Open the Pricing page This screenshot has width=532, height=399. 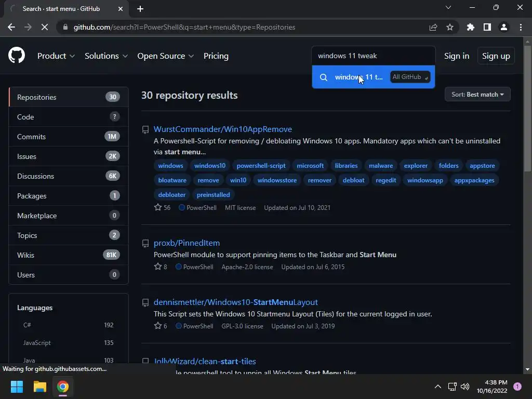click(x=216, y=56)
